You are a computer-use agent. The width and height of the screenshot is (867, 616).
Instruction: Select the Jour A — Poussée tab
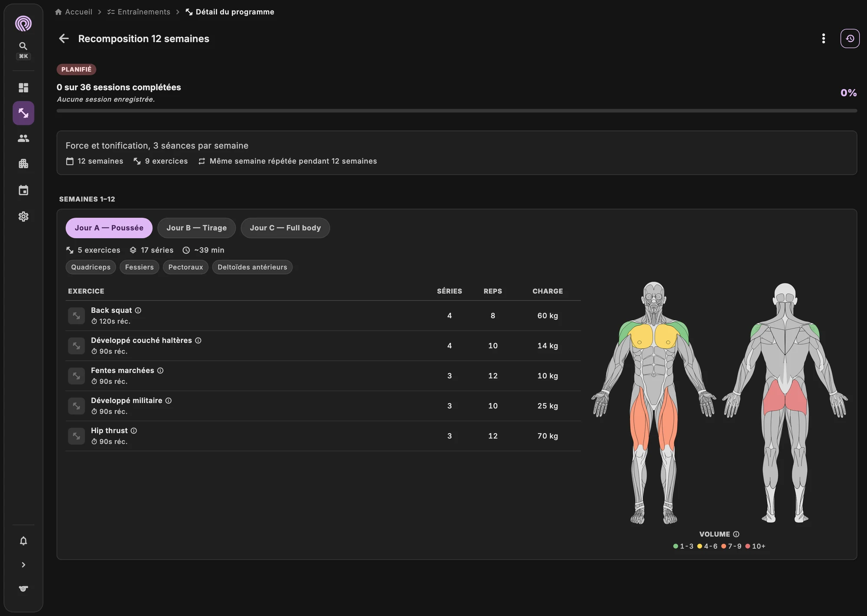(109, 228)
